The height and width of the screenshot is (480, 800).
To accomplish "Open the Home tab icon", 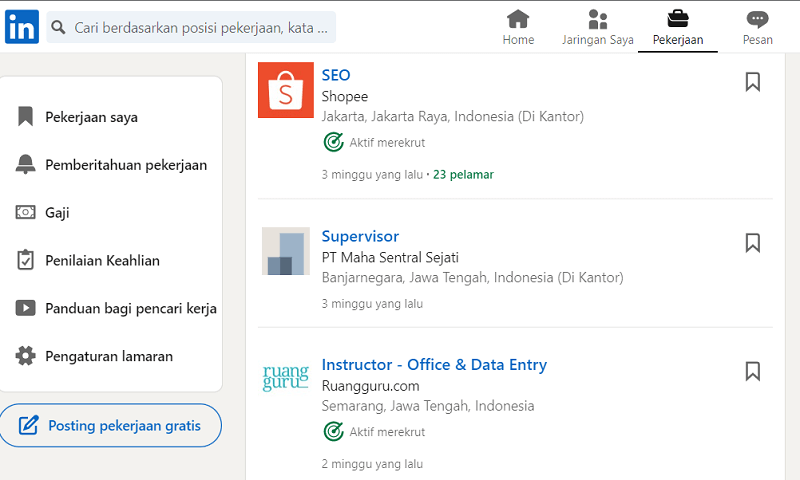I will 518,19.
